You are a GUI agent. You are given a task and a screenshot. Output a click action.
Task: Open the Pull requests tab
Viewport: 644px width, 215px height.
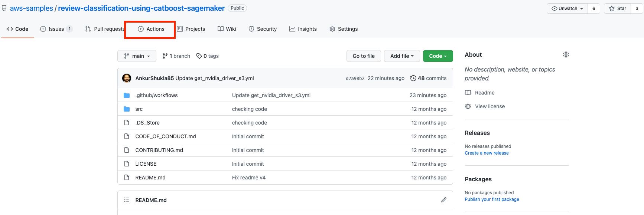pos(105,29)
